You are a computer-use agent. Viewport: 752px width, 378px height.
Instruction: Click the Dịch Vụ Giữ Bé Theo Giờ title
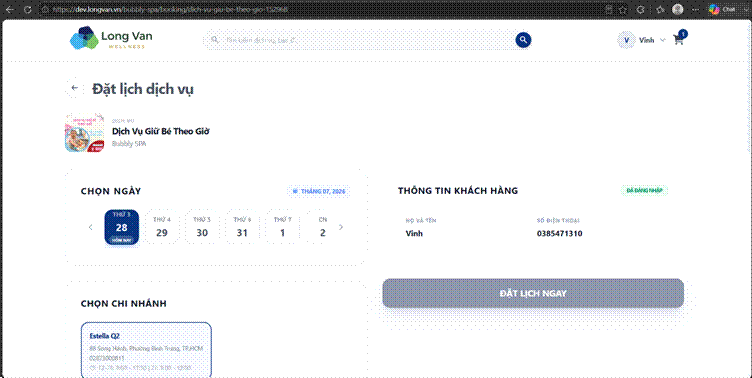coord(161,131)
